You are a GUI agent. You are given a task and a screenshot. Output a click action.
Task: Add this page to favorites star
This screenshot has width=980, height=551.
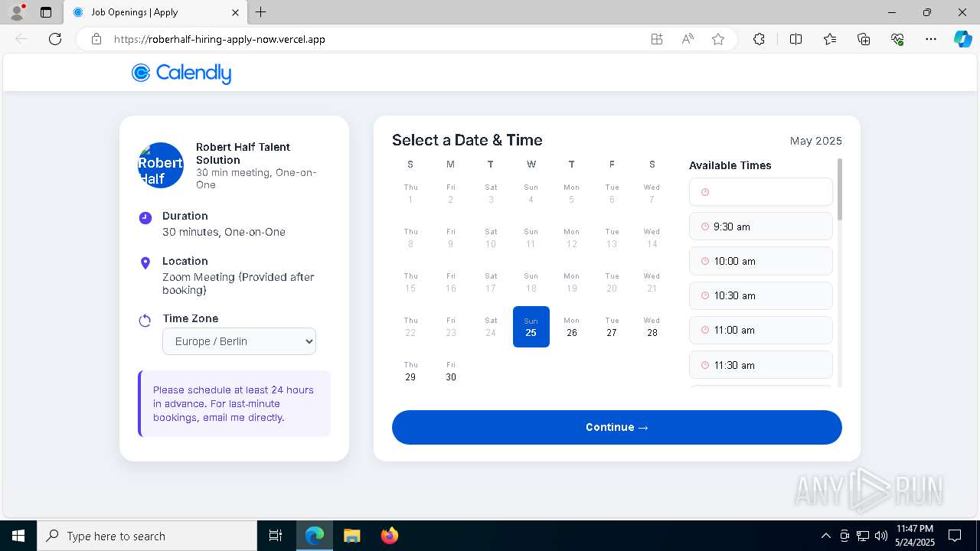click(x=718, y=39)
